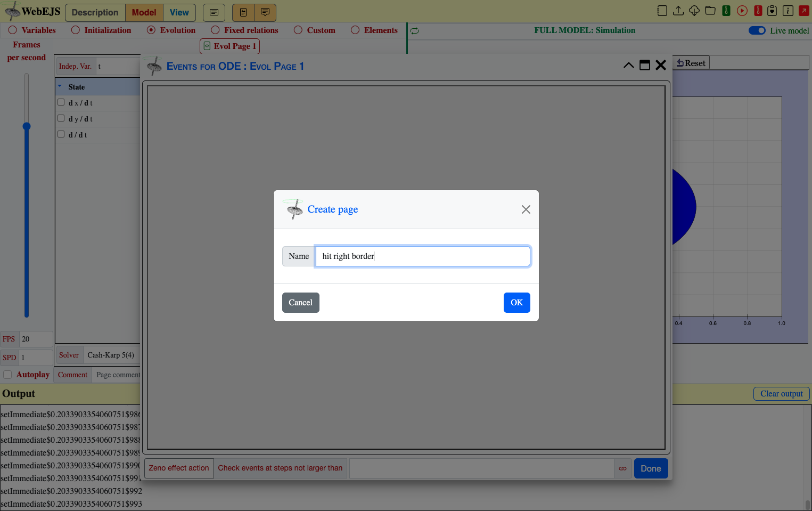Click the link icon beside Done button
The image size is (812, 511).
(x=622, y=468)
